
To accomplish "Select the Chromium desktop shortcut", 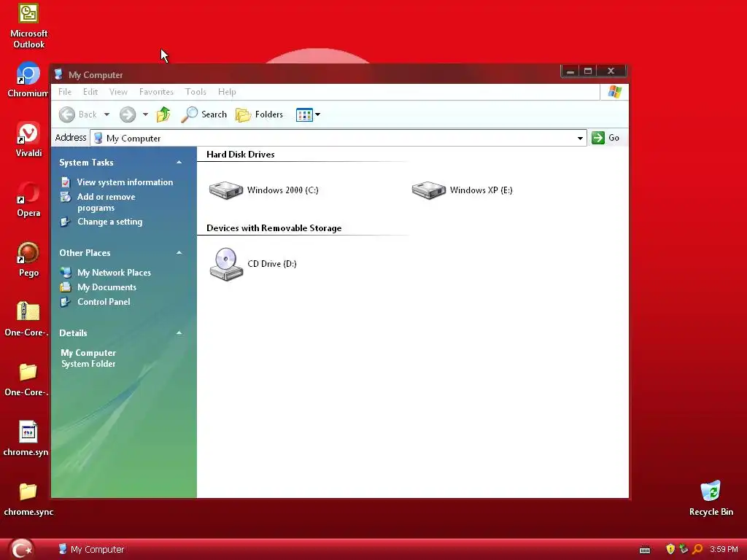I will point(28,79).
